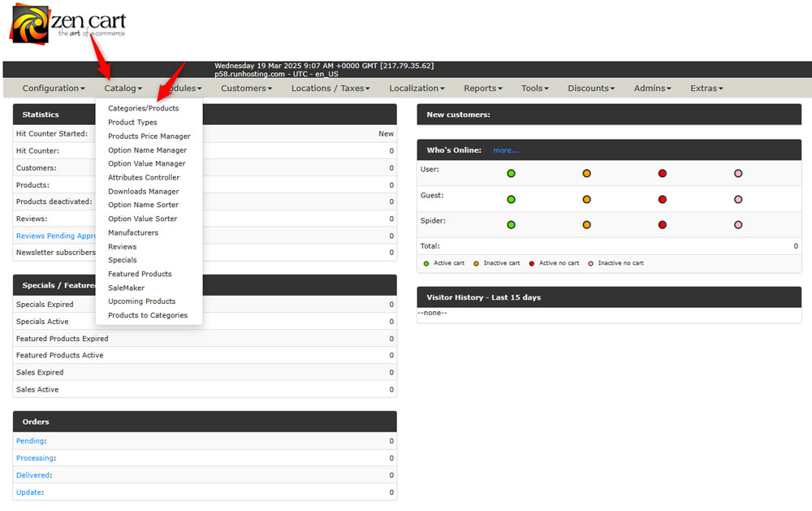Click the yellow inactive cart dot for Guest
Image resolution: width=812 pixels, height=511 pixels.
point(586,199)
